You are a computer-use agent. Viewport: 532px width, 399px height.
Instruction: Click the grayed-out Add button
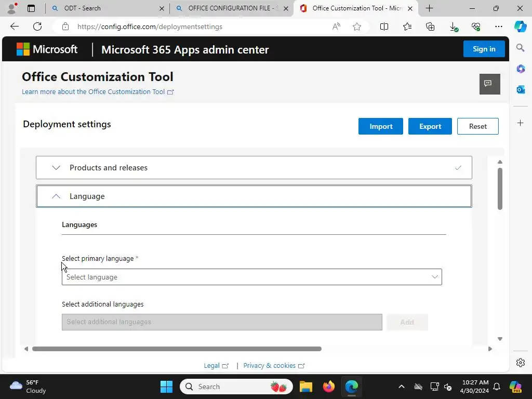point(407,322)
